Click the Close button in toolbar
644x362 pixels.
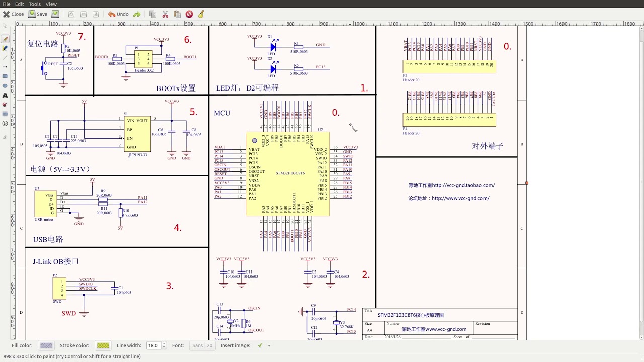(14, 14)
